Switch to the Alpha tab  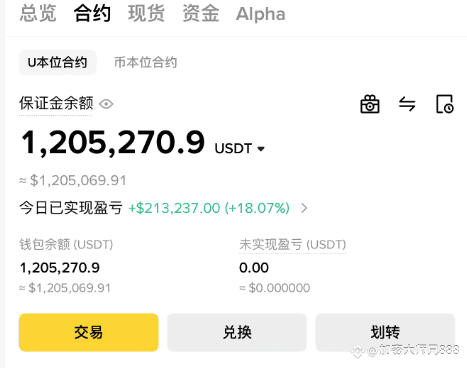pos(261,14)
